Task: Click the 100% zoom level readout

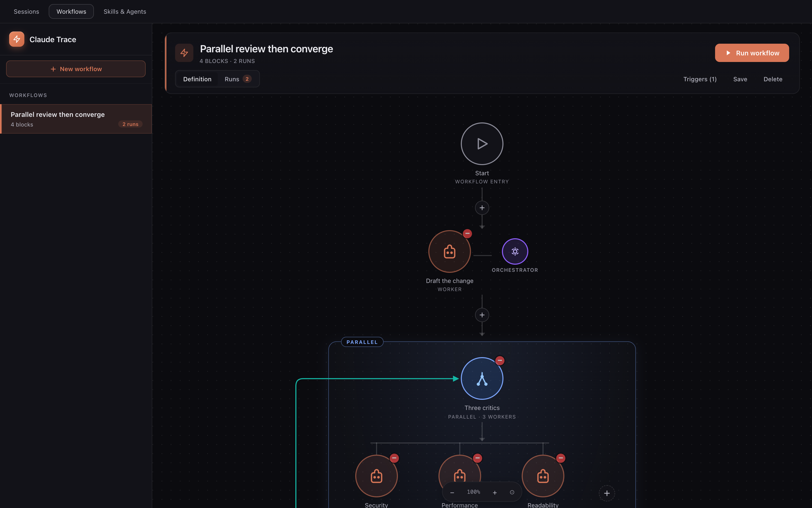Action: tap(473, 492)
